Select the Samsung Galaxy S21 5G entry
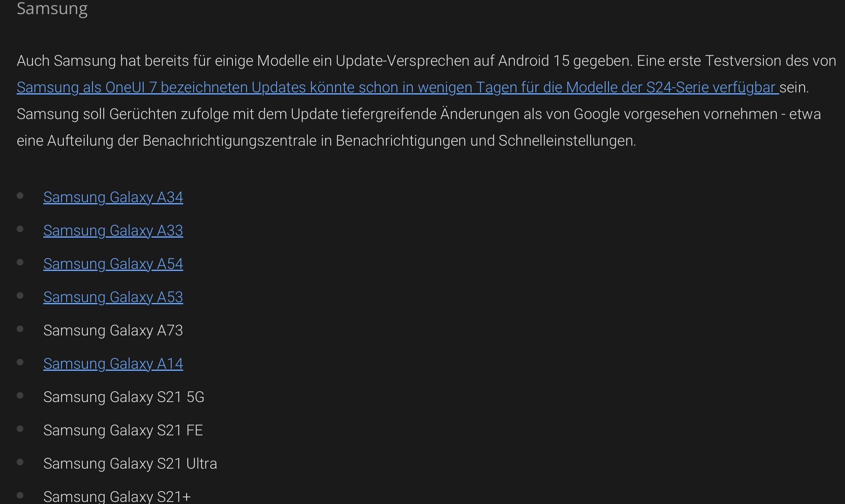Image resolution: width=845 pixels, height=504 pixels. [x=124, y=397]
